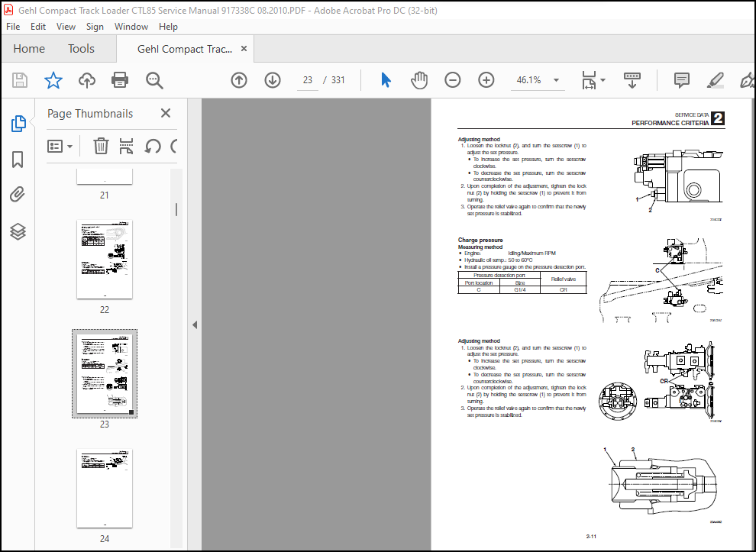Collapse the navigation pane with the arrow
This screenshot has width=756, height=552.
(195, 325)
